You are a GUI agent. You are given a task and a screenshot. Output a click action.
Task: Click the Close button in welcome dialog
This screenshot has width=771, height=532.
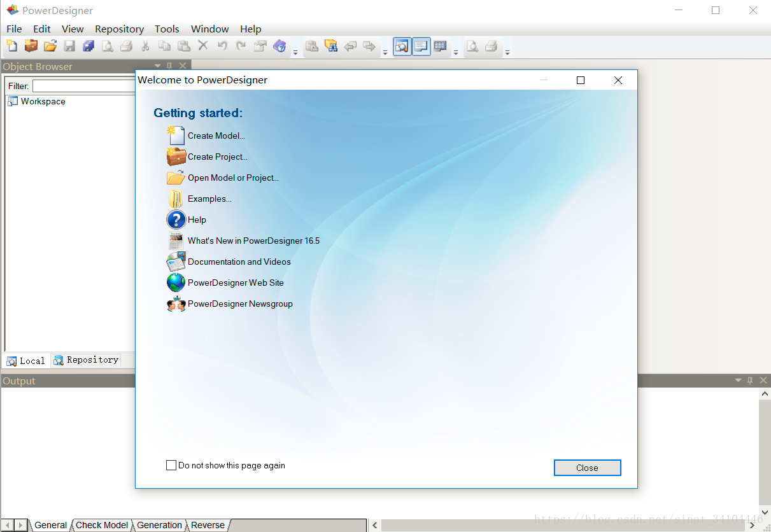[587, 468]
